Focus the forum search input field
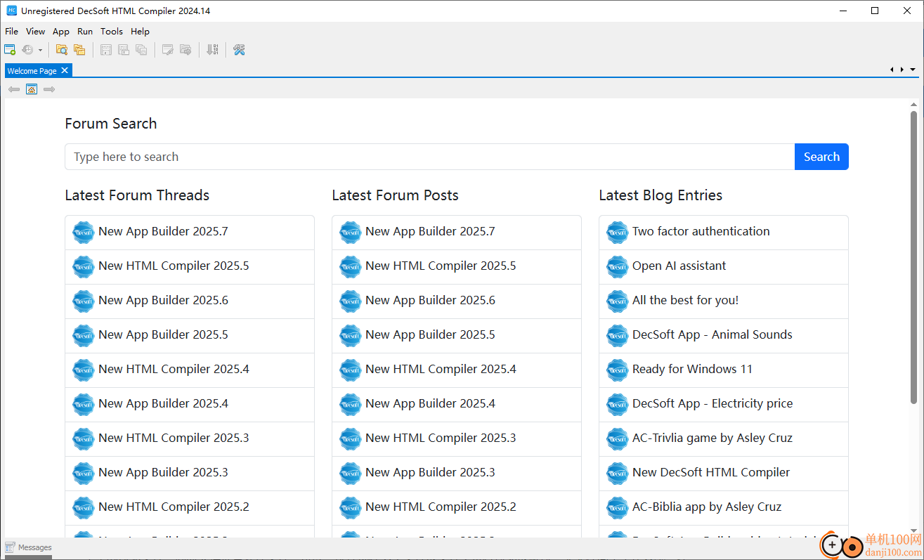Screen dimensions: 924x560 429,157
